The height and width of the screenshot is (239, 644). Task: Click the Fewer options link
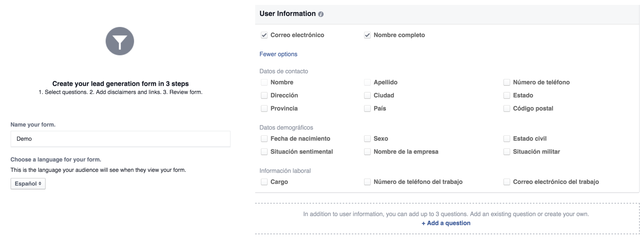pyautogui.click(x=278, y=54)
